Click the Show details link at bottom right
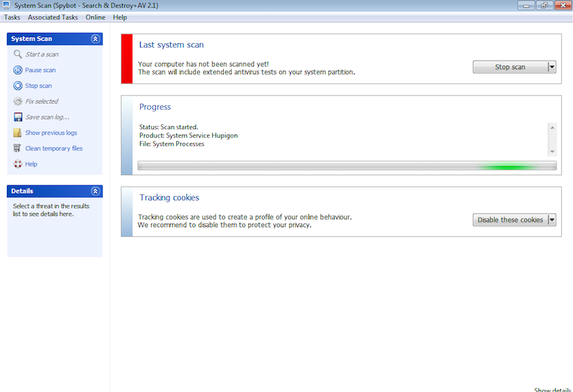 pyautogui.click(x=552, y=390)
